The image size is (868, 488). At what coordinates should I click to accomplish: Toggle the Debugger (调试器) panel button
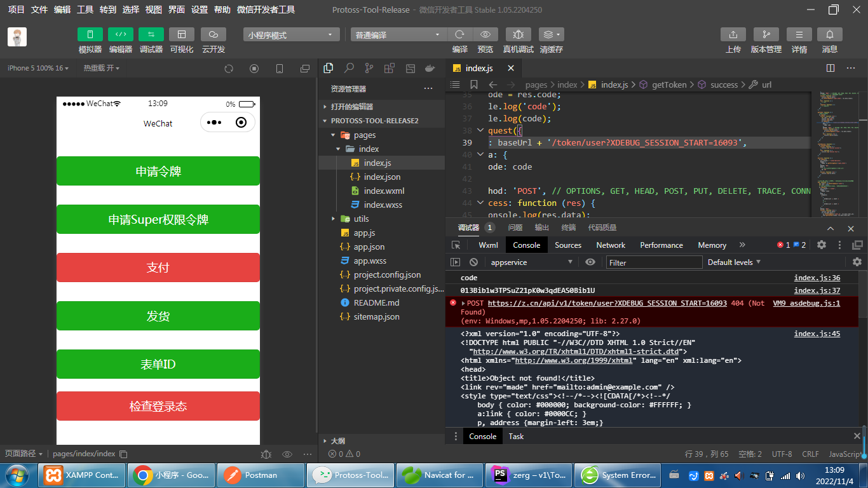tap(151, 34)
